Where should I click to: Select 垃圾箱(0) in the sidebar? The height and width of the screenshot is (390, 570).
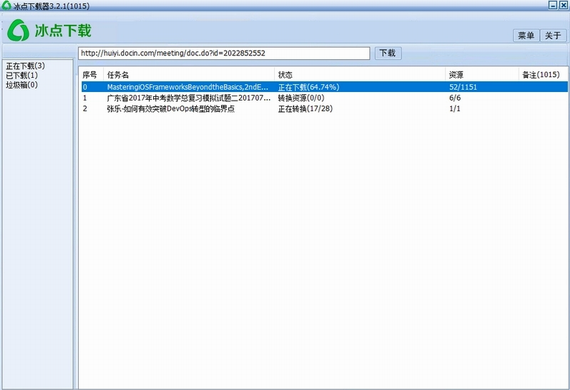(x=22, y=85)
